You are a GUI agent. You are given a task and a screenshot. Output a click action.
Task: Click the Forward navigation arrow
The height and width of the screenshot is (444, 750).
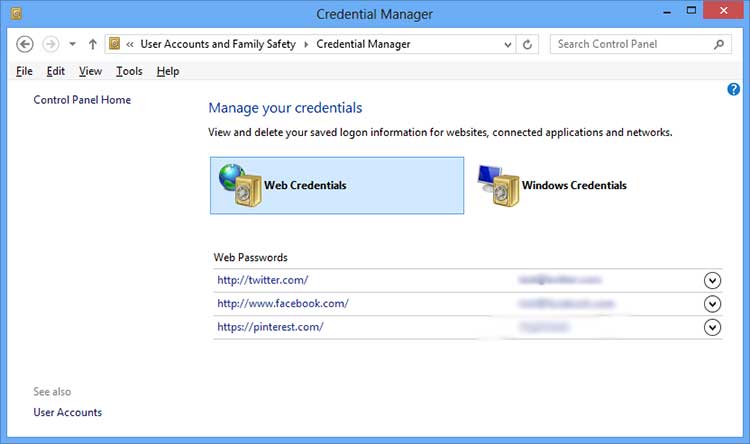coord(50,44)
